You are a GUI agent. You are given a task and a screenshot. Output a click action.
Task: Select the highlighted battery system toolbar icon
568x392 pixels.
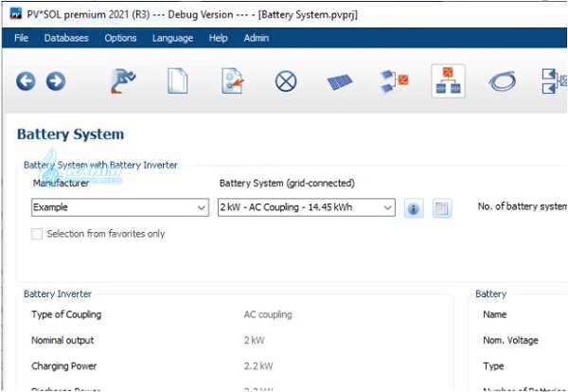click(448, 81)
